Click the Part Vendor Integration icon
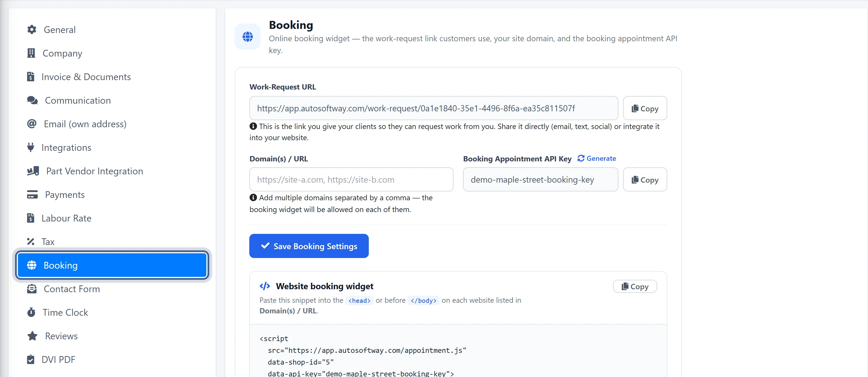The width and height of the screenshot is (868, 377). (x=33, y=171)
